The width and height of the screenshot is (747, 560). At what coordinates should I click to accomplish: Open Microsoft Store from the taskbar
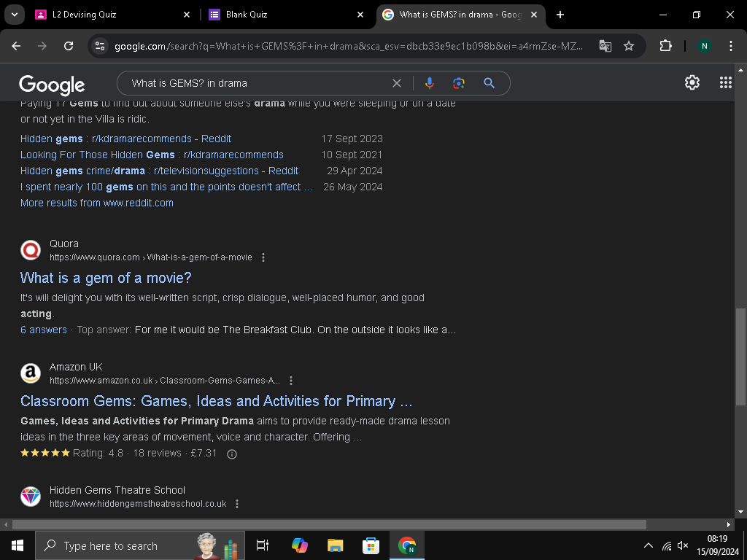[371, 545]
